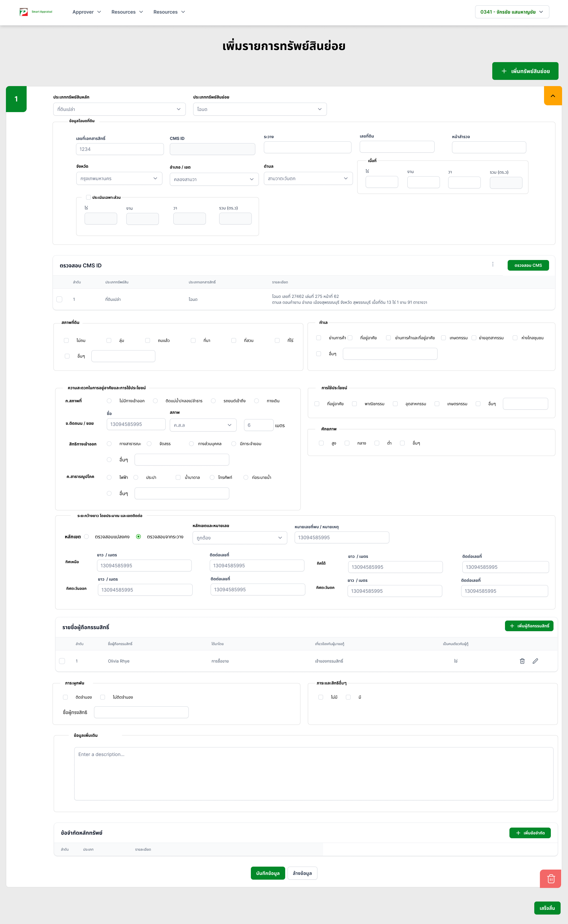Select ตรวจสอบแปลงคง radio button
The image size is (568, 924).
pyautogui.click(x=87, y=536)
